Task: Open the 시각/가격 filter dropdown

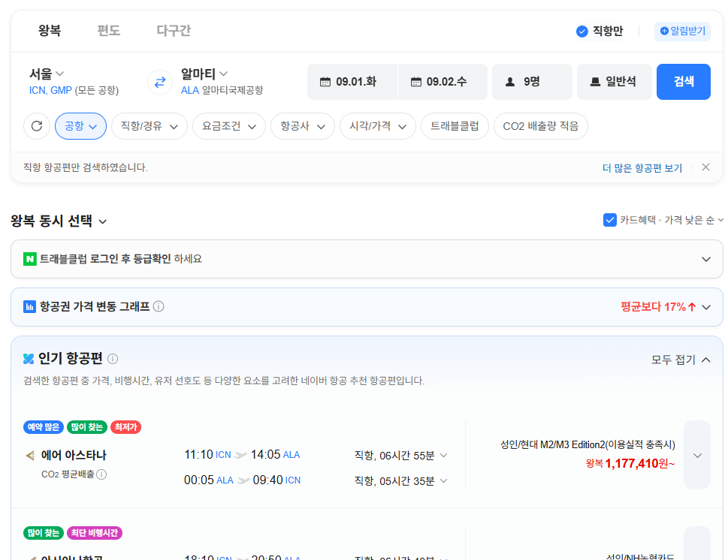Action: click(x=378, y=126)
